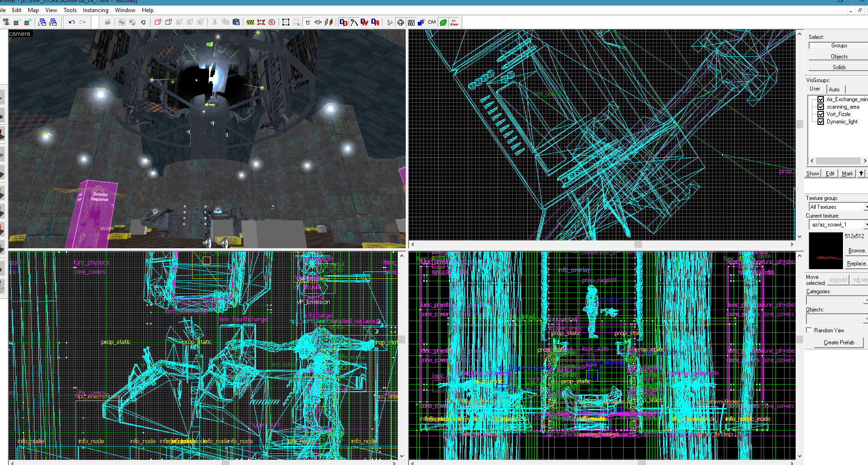Click the larger grid icon
The width and height of the screenshot is (868, 465).
pos(27,22)
